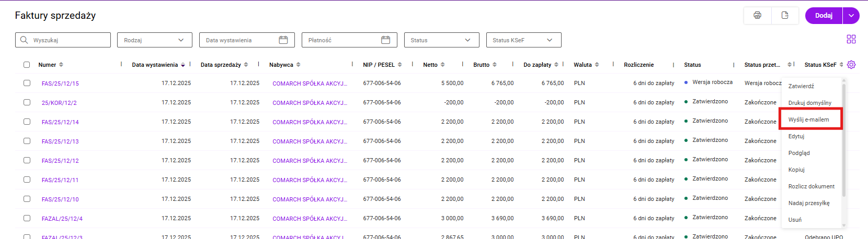Click calendar icon in Płatność filter

pos(386,40)
